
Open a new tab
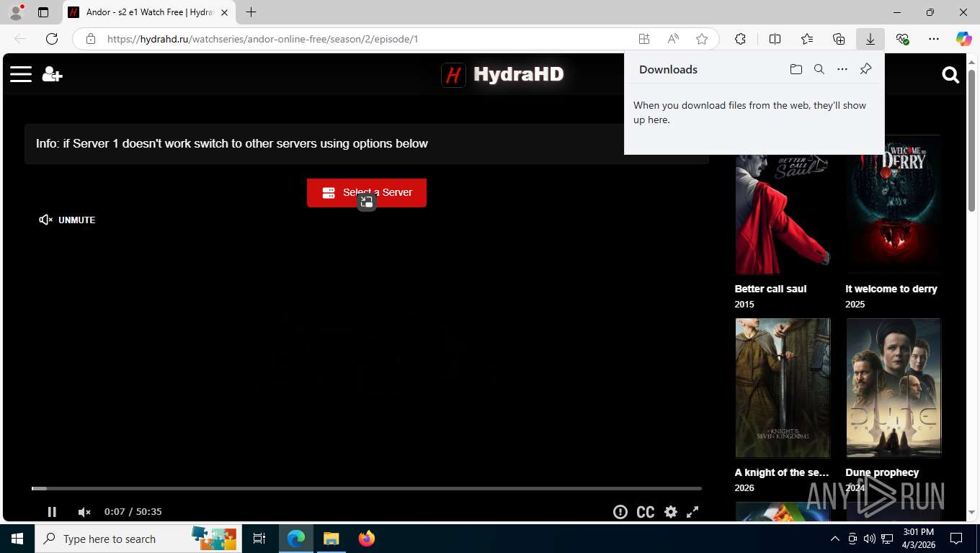pos(251,12)
